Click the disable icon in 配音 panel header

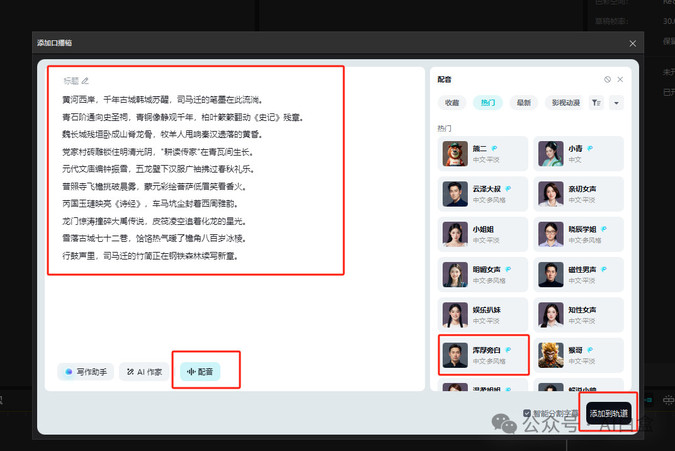tap(607, 79)
